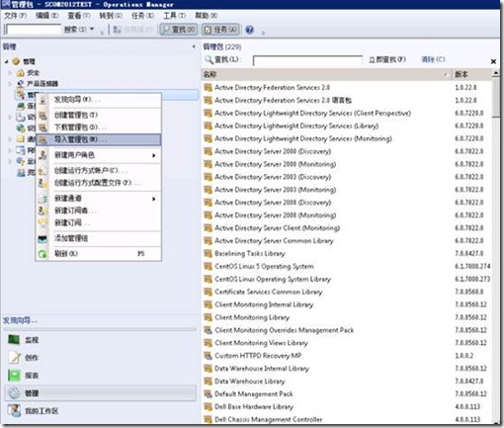Click the icon beside 添加管理组 entry
This screenshot has width=504, height=428.
[x=42, y=238]
